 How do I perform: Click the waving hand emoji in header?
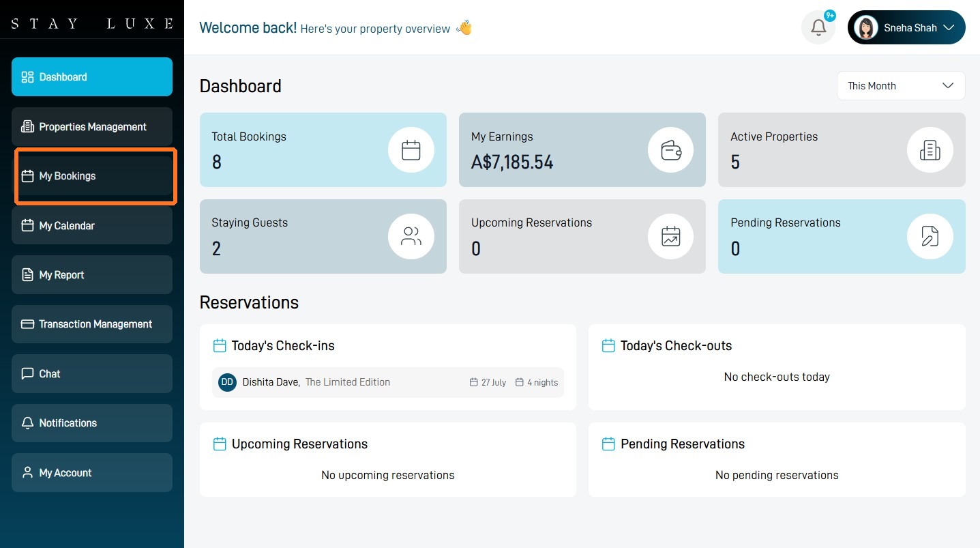[x=464, y=28]
